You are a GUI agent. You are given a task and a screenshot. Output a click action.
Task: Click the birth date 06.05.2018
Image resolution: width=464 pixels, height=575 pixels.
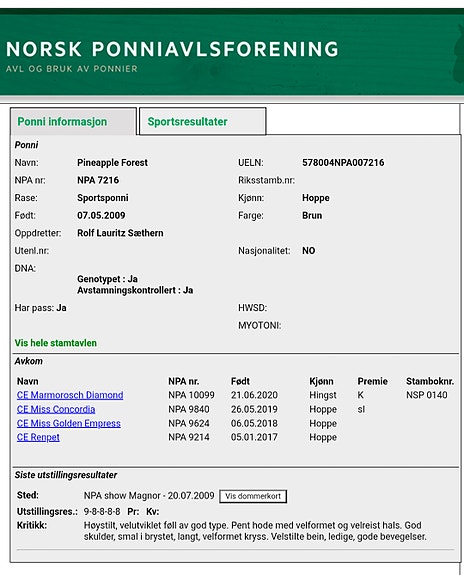click(254, 423)
